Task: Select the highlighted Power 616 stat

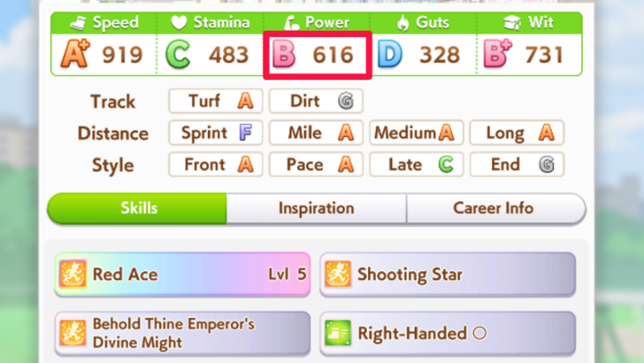Action: pos(318,55)
